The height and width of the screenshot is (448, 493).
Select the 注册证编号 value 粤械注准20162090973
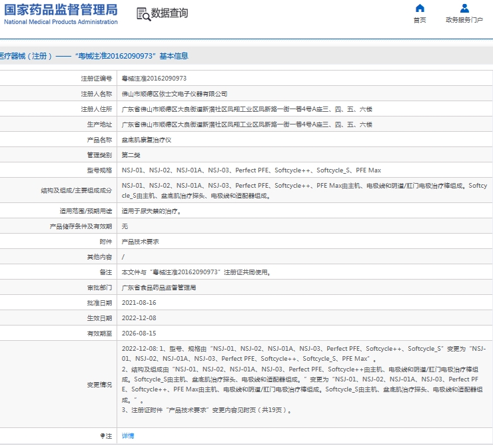click(154, 79)
